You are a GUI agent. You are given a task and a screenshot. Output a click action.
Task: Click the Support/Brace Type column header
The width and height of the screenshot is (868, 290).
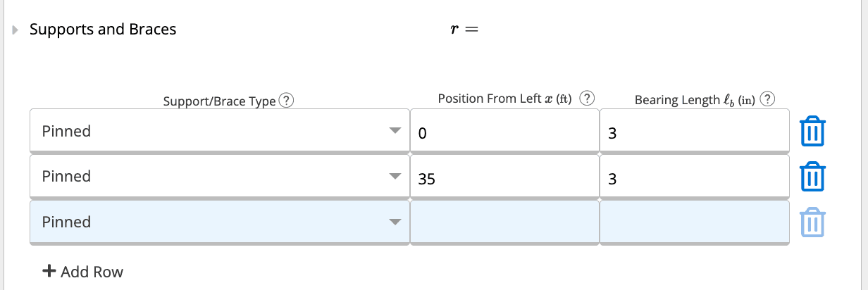[x=219, y=101]
